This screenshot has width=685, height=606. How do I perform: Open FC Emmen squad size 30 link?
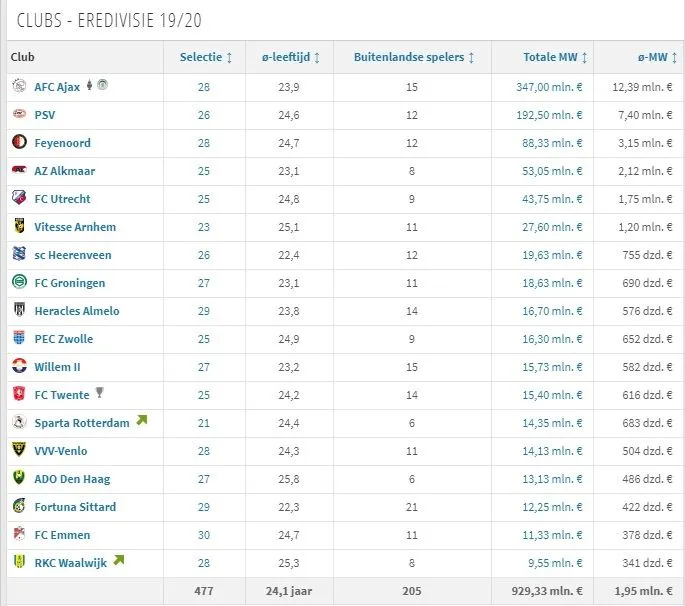204,535
